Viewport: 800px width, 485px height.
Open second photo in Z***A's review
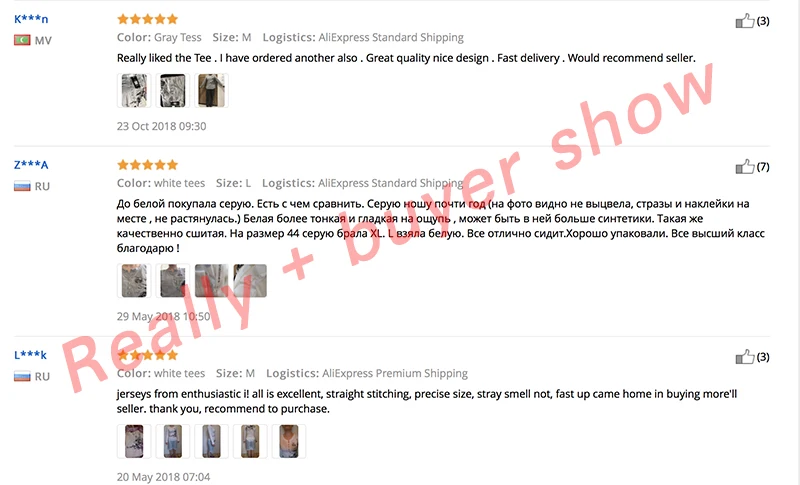[x=173, y=280]
